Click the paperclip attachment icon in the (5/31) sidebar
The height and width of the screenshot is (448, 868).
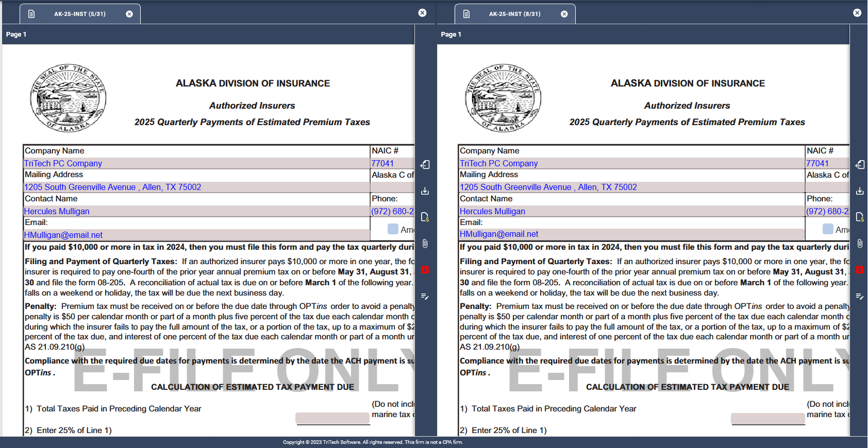coord(425,244)
